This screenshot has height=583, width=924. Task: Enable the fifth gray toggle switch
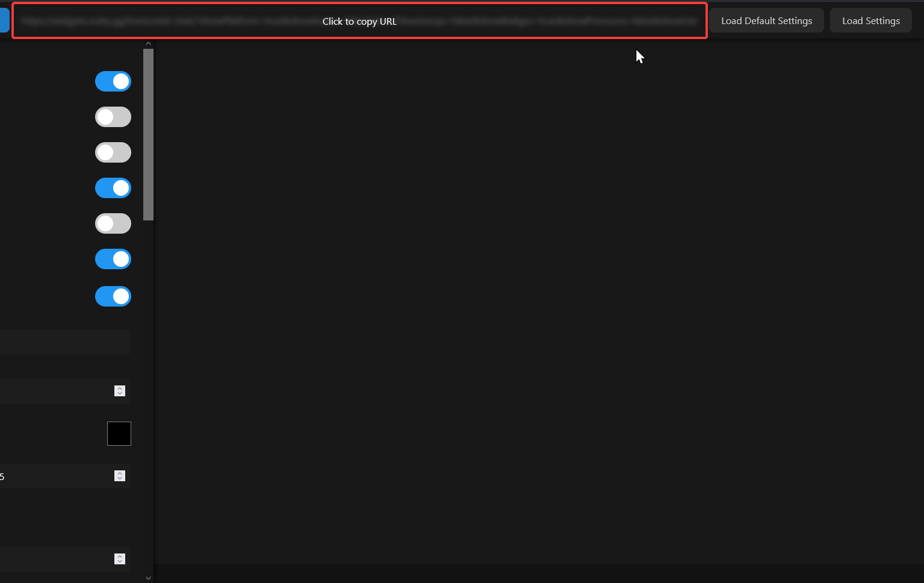click(x=113, y=223)
